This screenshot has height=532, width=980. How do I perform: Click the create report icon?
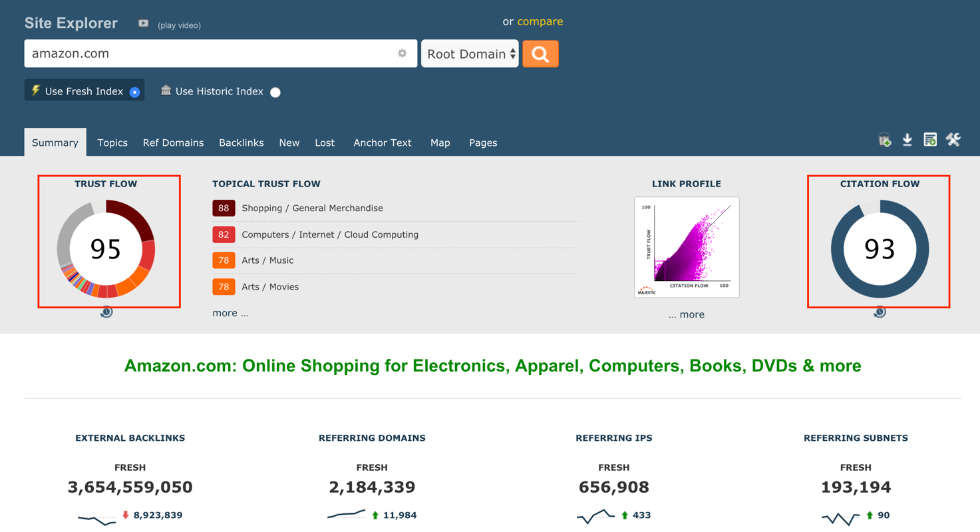coord(930,140)
